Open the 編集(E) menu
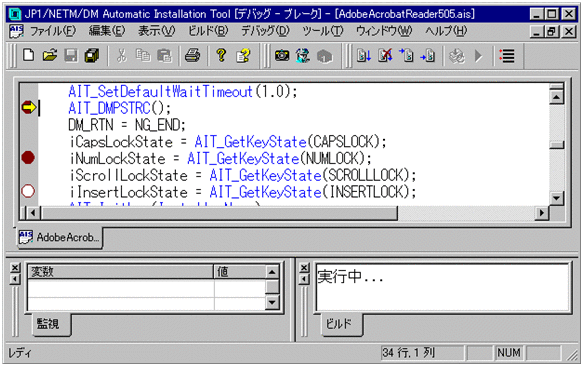The image size is (585, 368). click(107, 31)
